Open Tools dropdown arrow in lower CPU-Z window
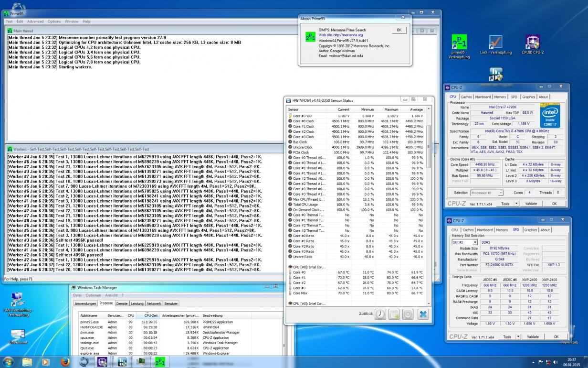 (519, 336)
